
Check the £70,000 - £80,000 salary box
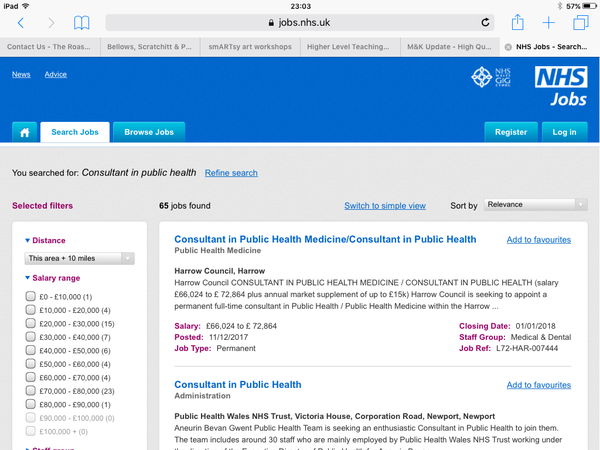[x=31, y=391]
